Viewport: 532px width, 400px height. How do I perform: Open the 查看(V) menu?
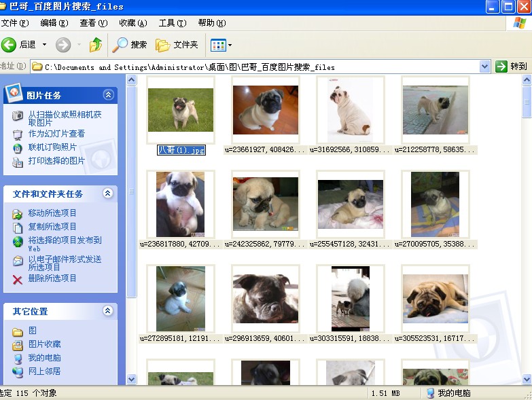point(94,23)
